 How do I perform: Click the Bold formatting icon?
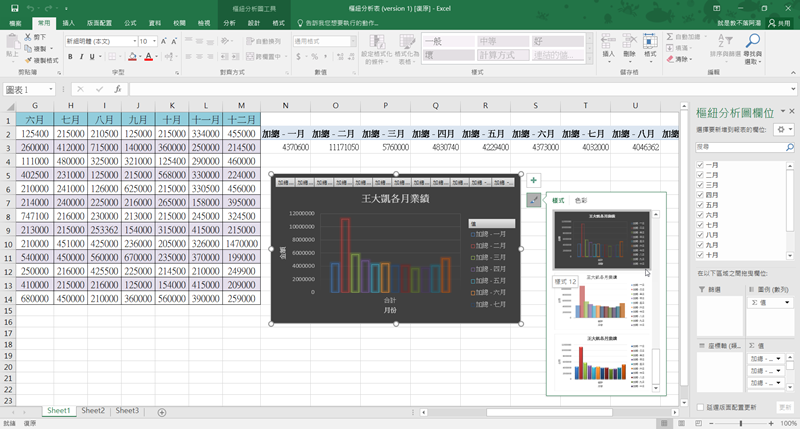pos(70,57)
